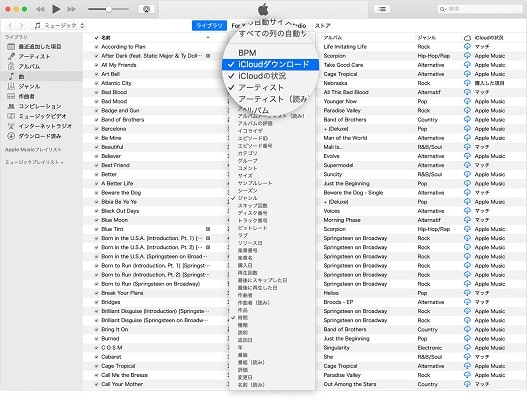Click the Play button
The image size is (527, 400).
(x=56, y=9)
